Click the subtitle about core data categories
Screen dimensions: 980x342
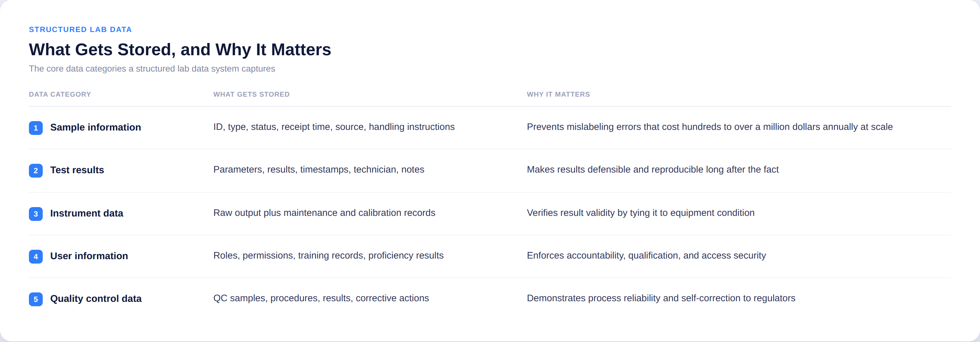152,69
